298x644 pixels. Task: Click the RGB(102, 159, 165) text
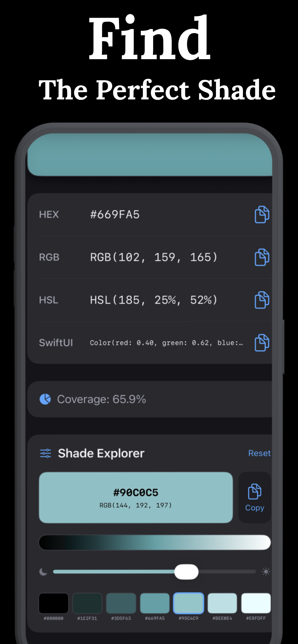[x=154, y=257]
